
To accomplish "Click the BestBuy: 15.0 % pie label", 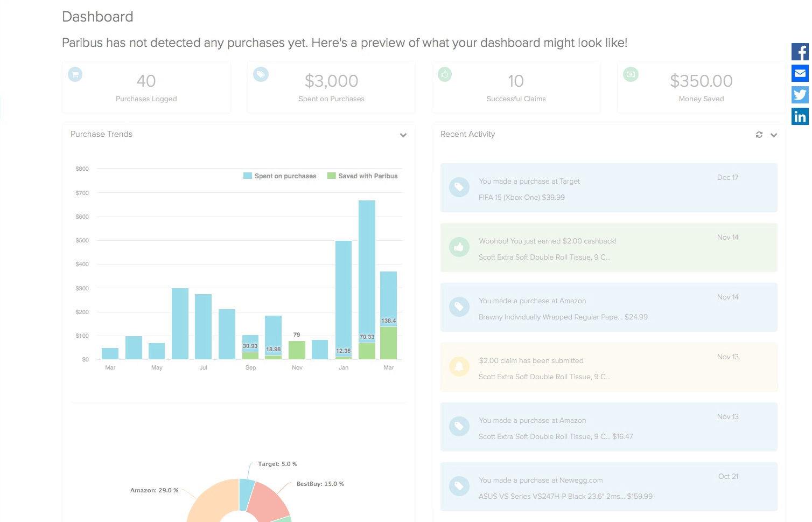I will tap(320, 484).
